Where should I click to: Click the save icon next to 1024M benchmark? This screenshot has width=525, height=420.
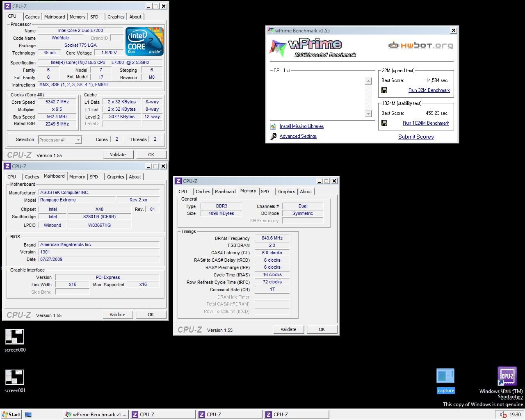(384, 123)
